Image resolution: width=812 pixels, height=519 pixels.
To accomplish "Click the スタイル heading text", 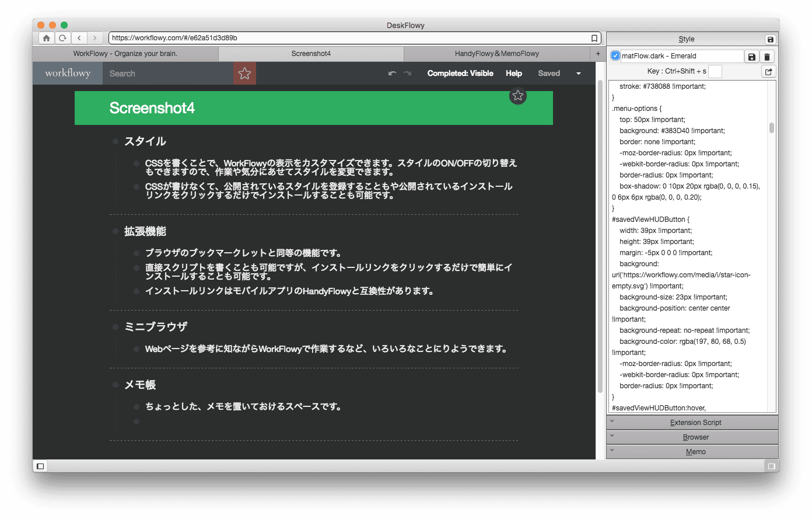I will click(x=145, y=141).
